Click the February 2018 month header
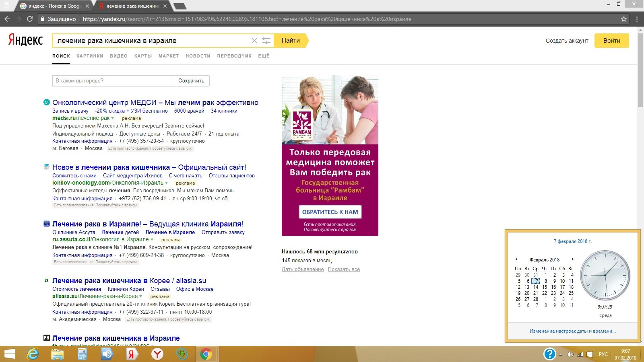The image size is (644, 362). (545, 260)
